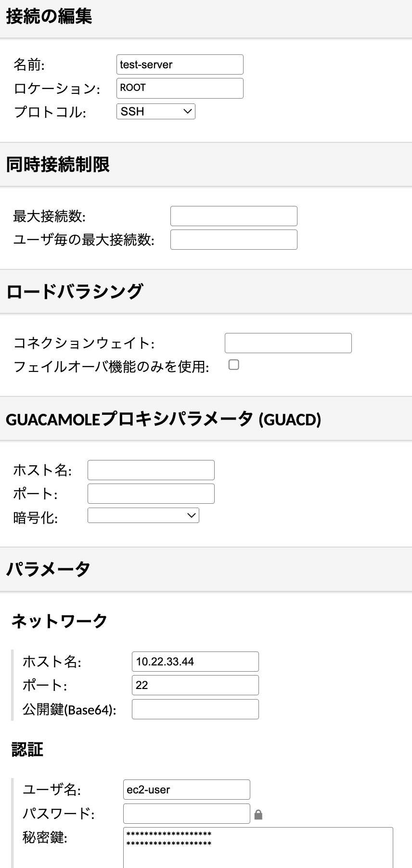Expand the 暗号化 dropdown
This screenshot has height=868, width=412.
pyautogui.click(x=143, y=515)
